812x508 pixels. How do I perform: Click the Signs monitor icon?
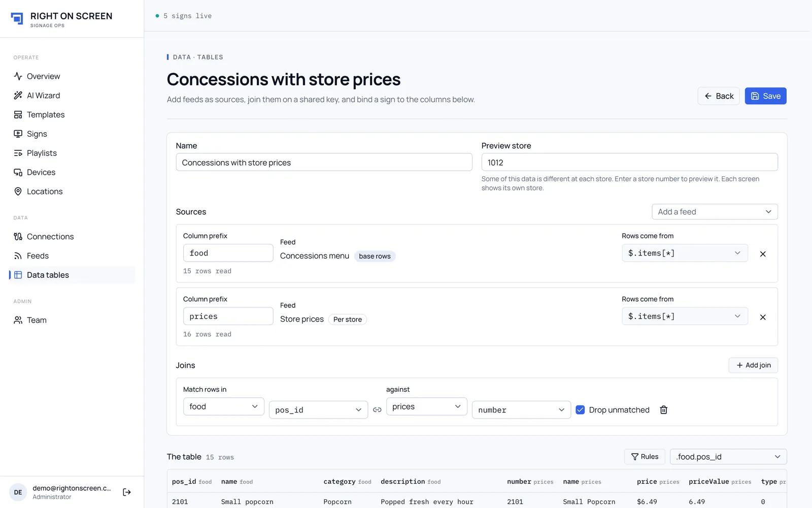point(18,134)
